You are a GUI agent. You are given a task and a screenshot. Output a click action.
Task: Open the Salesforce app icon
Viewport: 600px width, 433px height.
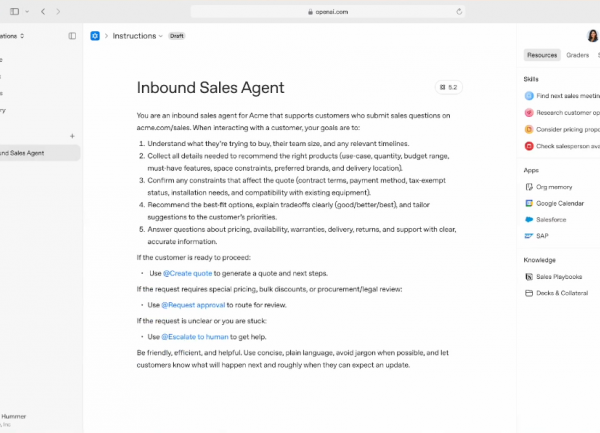coord(529,220)
